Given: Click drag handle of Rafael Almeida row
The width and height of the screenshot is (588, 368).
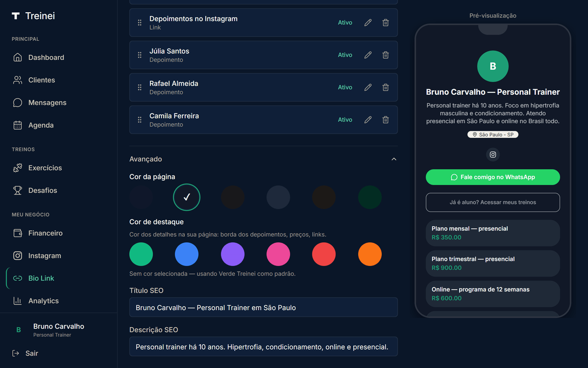Looking at the screenshot, I should pyautogui.click(x=140, y=87).
